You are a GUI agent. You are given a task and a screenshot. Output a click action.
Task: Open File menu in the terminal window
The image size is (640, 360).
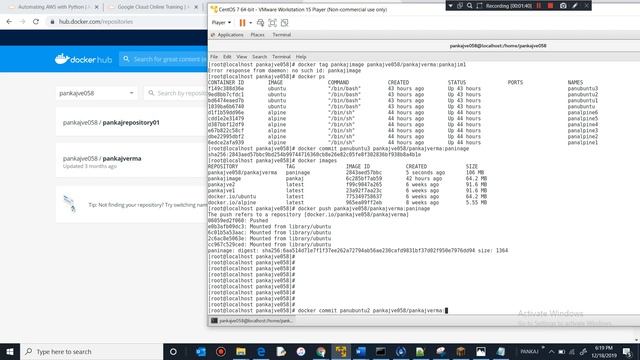tap(214, 57)
